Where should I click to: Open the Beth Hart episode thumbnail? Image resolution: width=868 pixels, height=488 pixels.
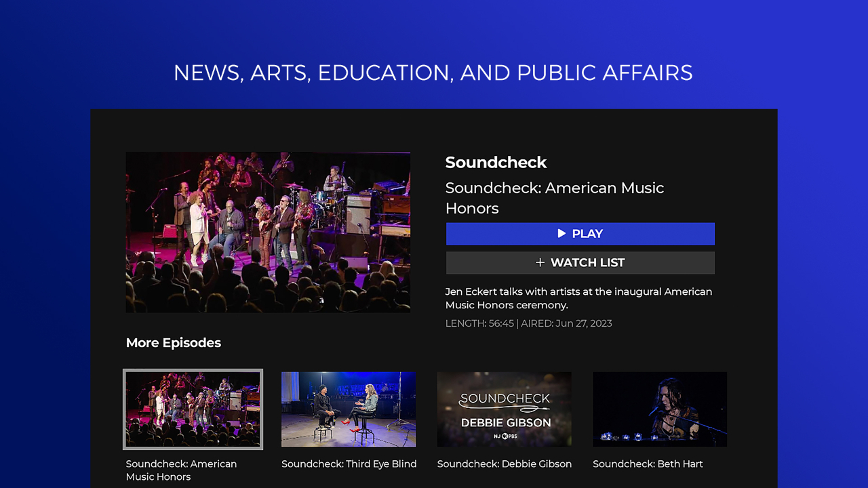click(x=660, y=409)
